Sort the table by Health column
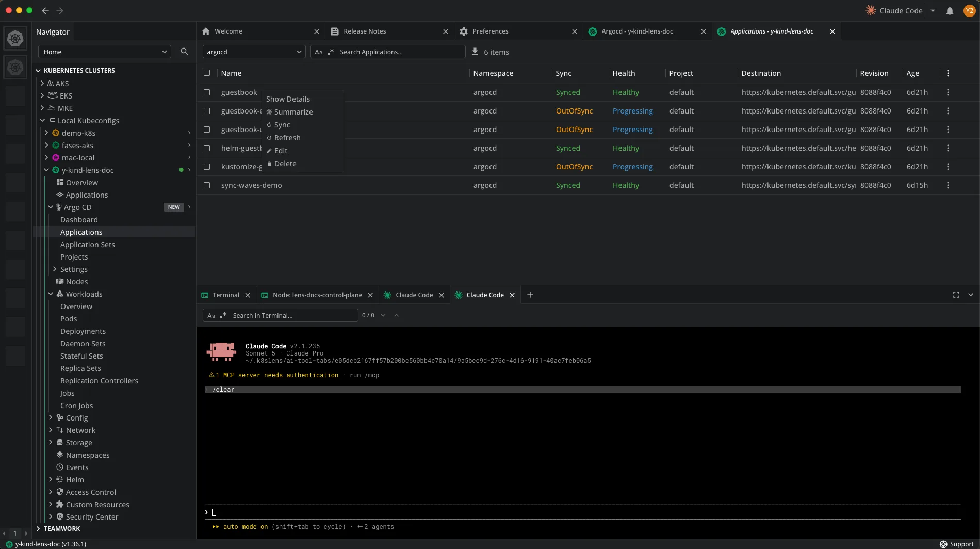Viewport: 980px width, 549px height. click(x=624, y=73)
